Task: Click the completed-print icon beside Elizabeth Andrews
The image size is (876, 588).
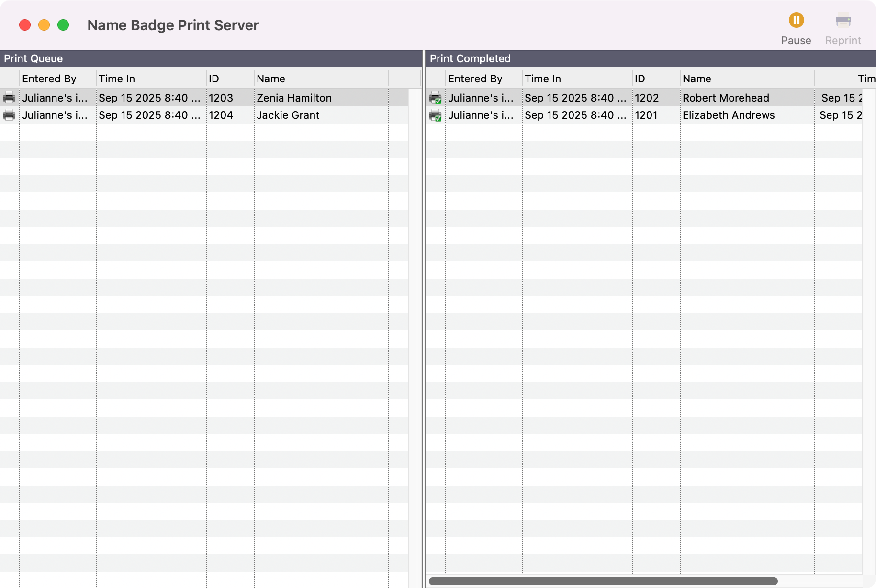Action: 435,115
